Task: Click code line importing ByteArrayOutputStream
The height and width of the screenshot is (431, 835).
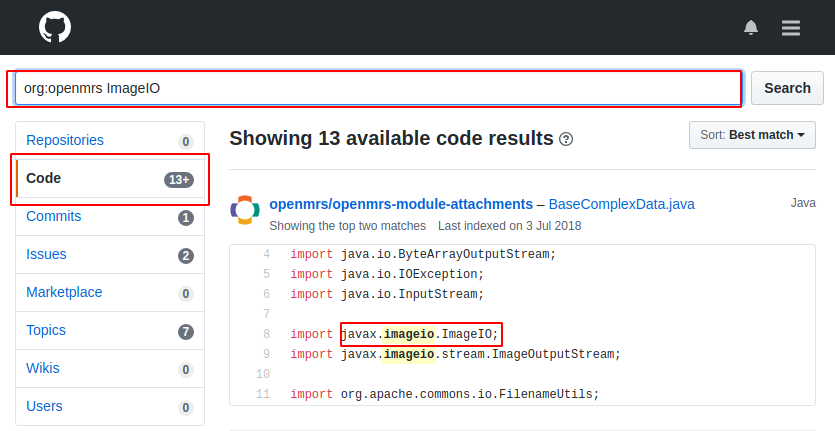Action: coord(423,254)
